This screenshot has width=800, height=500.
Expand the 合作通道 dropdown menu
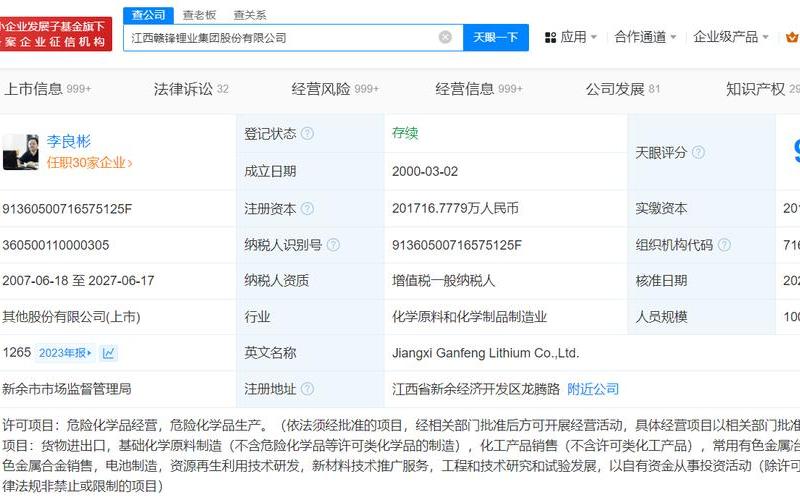(645, 37)
